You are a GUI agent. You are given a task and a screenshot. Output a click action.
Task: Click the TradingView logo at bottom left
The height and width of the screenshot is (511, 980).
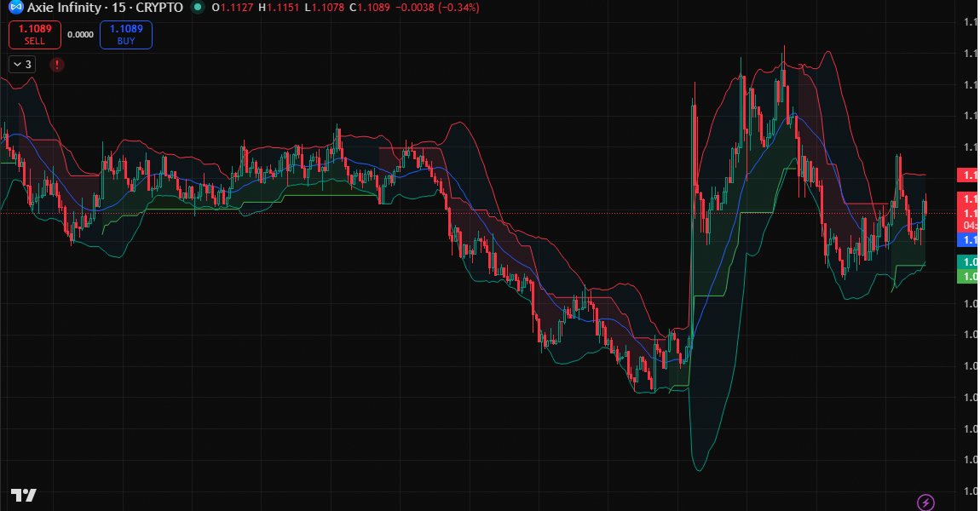[x=23, y=496]
